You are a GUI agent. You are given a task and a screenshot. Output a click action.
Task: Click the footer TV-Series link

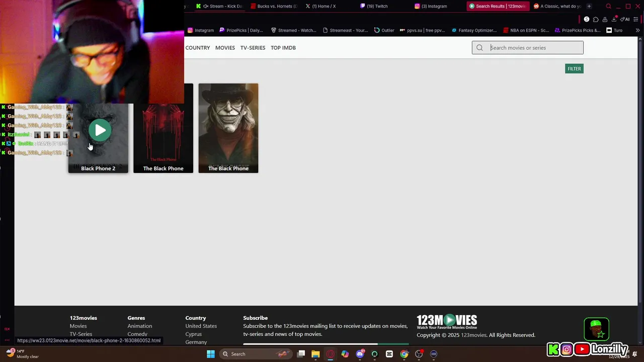tap(81, 334)
